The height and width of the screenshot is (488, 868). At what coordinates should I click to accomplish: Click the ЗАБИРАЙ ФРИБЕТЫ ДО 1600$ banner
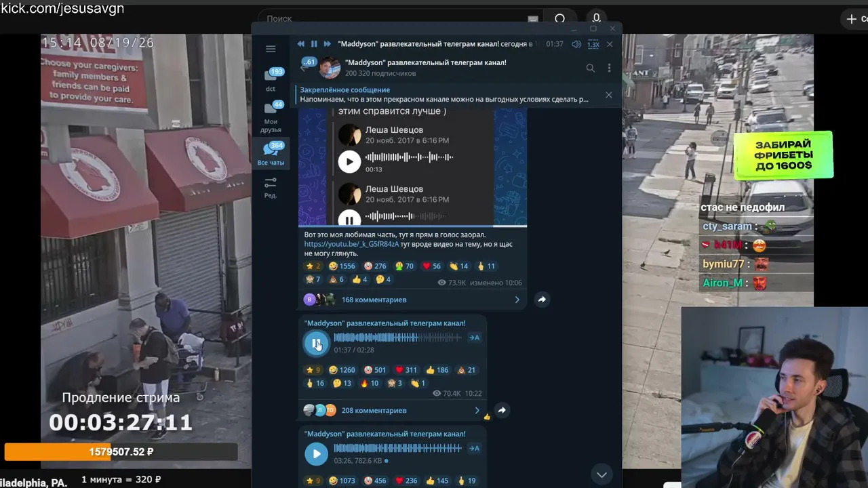[x=783, y=155]
